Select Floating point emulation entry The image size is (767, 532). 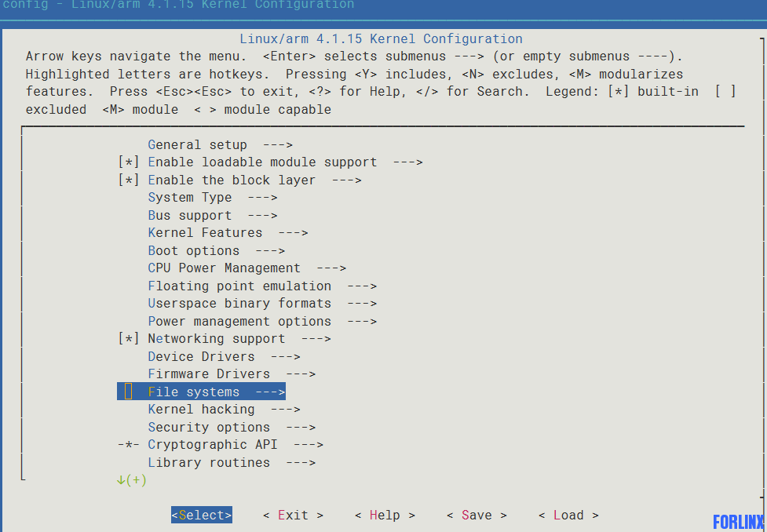coord(262,286)
